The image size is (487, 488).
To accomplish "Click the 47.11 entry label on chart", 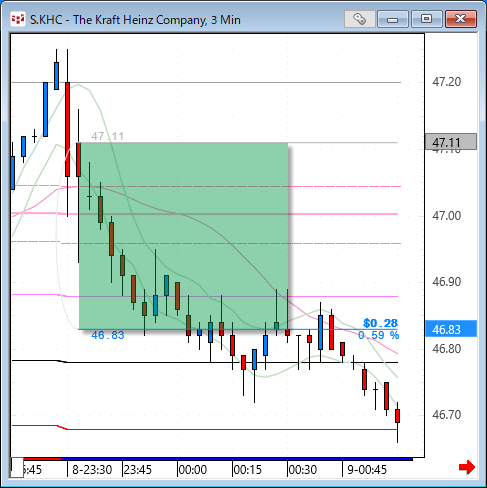I will pyautogui.click(x=107, y=136).
